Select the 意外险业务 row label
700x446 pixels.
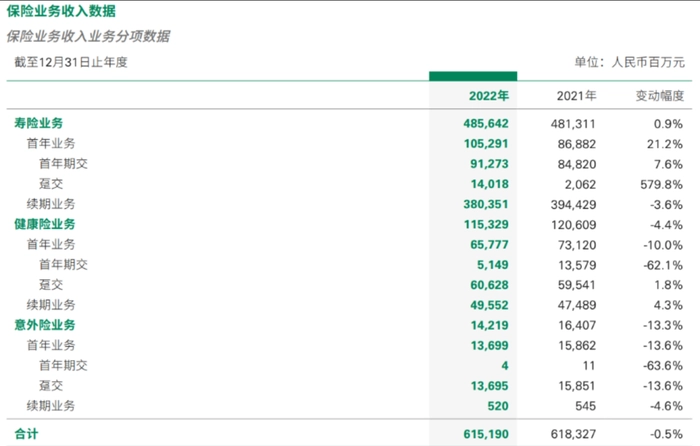point(45,325)
